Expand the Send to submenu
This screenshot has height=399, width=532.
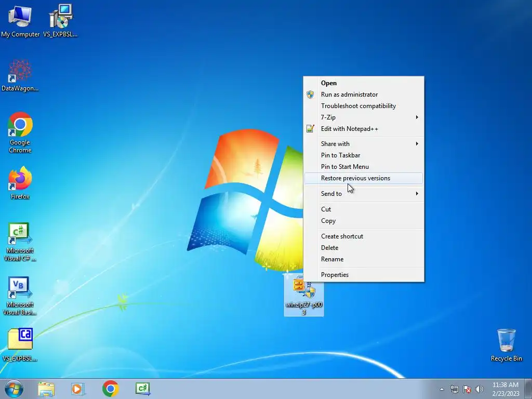pos(363,194)
